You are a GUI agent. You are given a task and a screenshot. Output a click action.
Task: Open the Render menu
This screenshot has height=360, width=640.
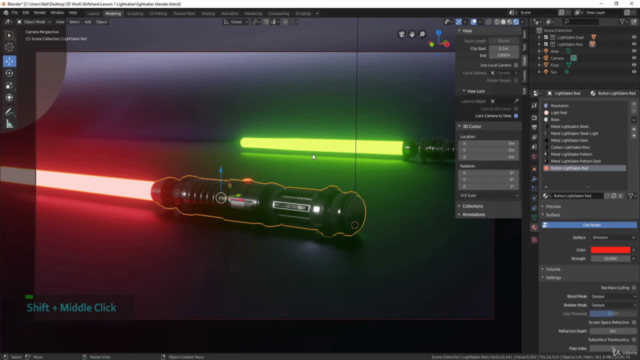point(40,13)
